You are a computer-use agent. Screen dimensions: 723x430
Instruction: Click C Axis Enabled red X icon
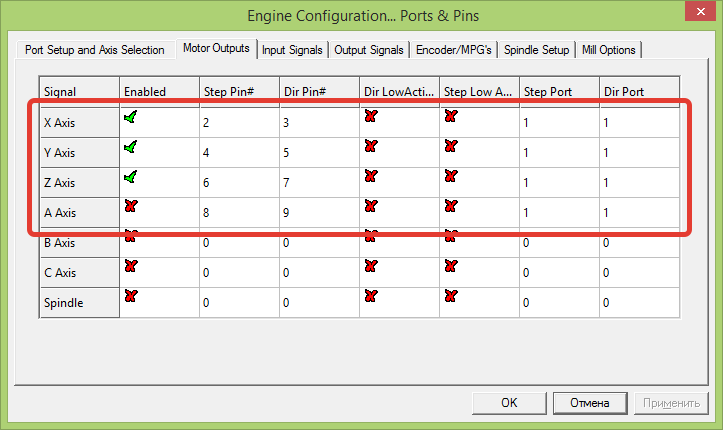point(130,266)
